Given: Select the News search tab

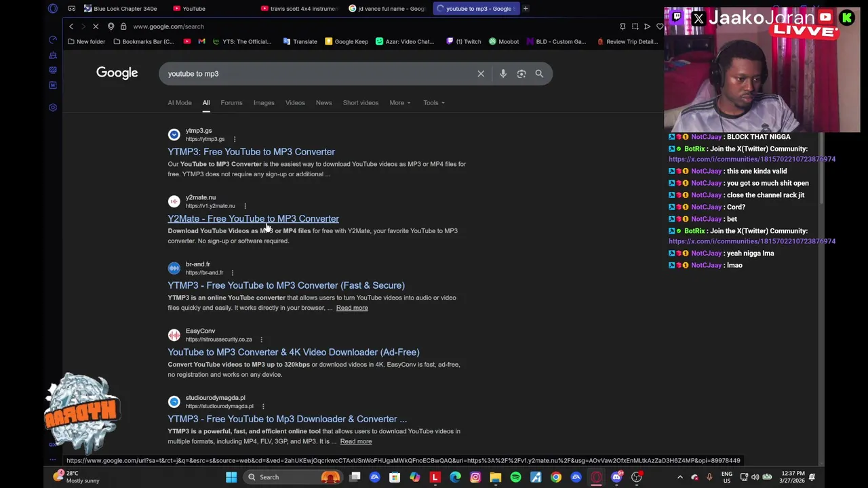Looking at the screenshot, I should pos(323,102).
